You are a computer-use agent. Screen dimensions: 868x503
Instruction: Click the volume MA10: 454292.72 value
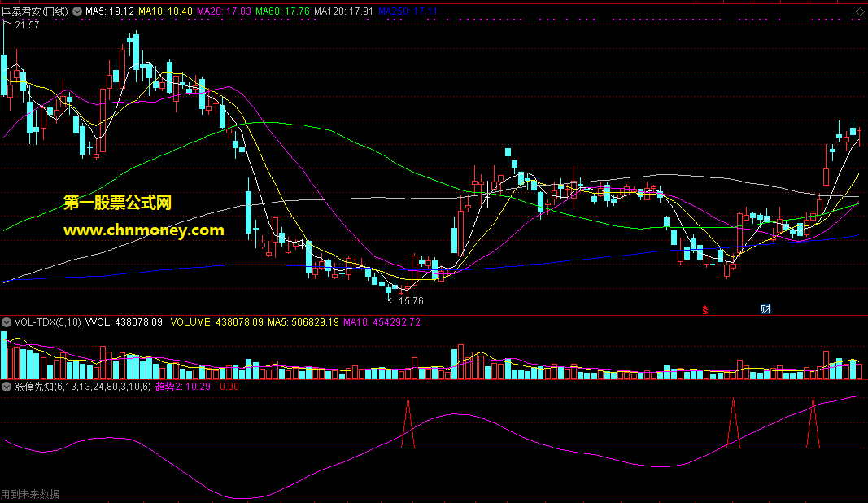click(382, 321)
